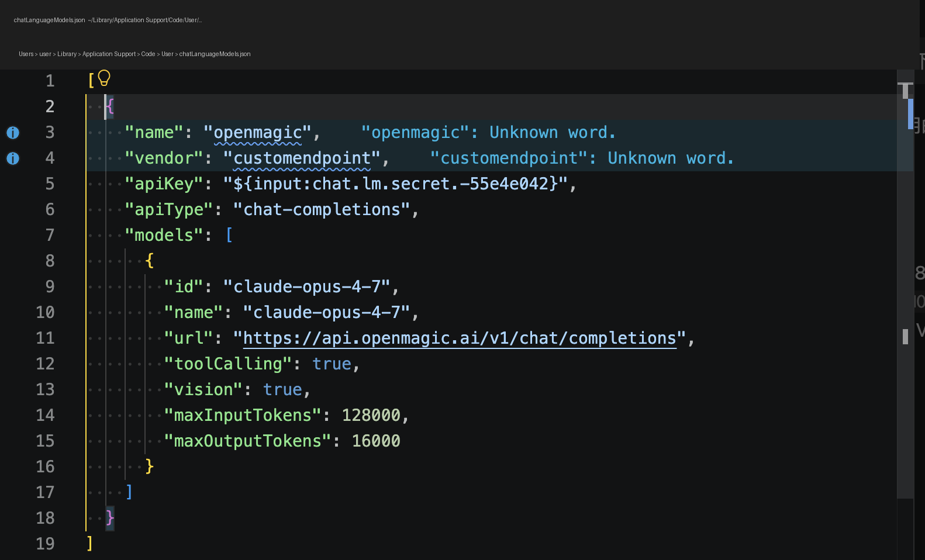Click the closing bracket on line 19
Viewport: 925px width, 560px height.
[x=89, y=544]
